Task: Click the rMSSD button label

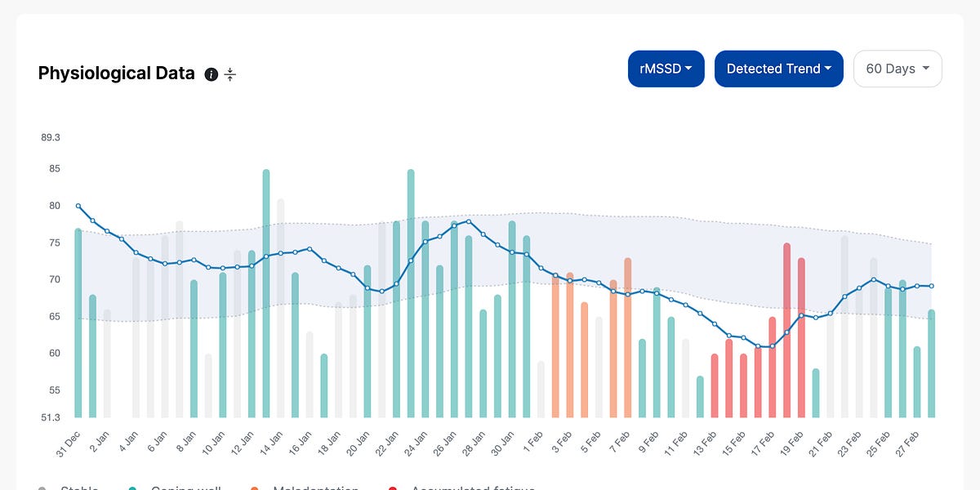Action: pos(660,69)
